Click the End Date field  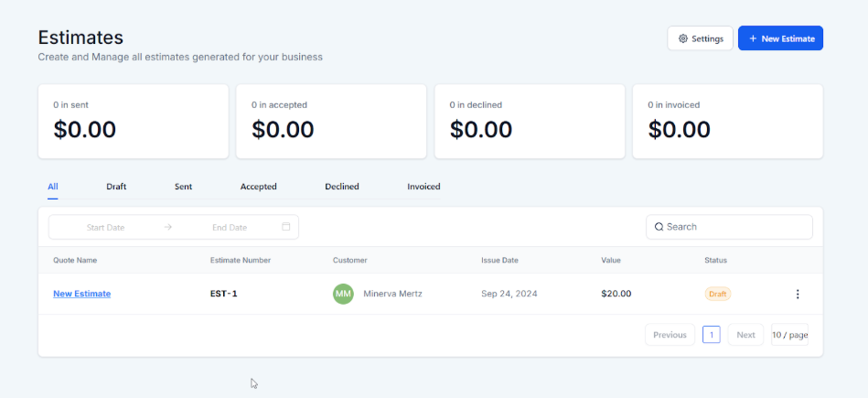(230, 227)
